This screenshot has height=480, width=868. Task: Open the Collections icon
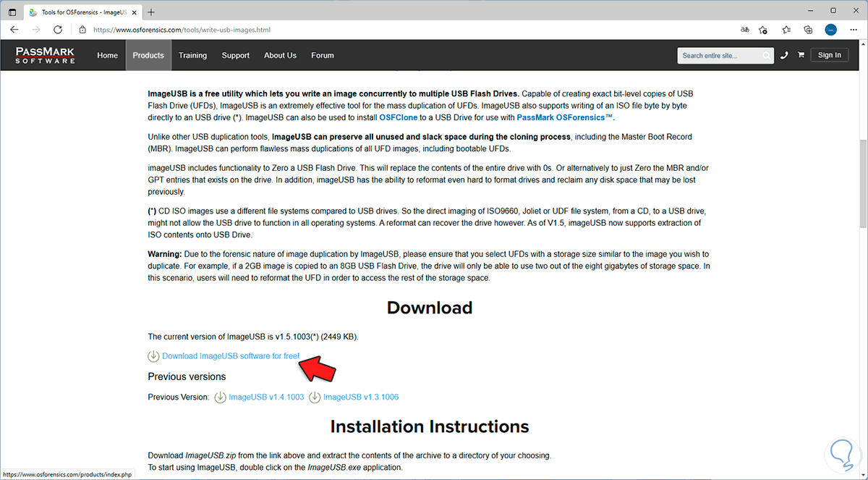coord(809,30)
